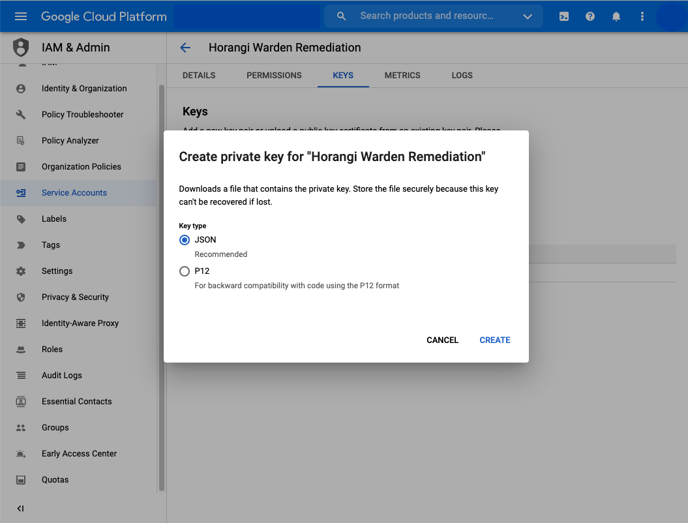The width and height of the screenshot is (688, 523).
Task: Click the Essential Contacts icon
Action: click(x=21, y=401)
